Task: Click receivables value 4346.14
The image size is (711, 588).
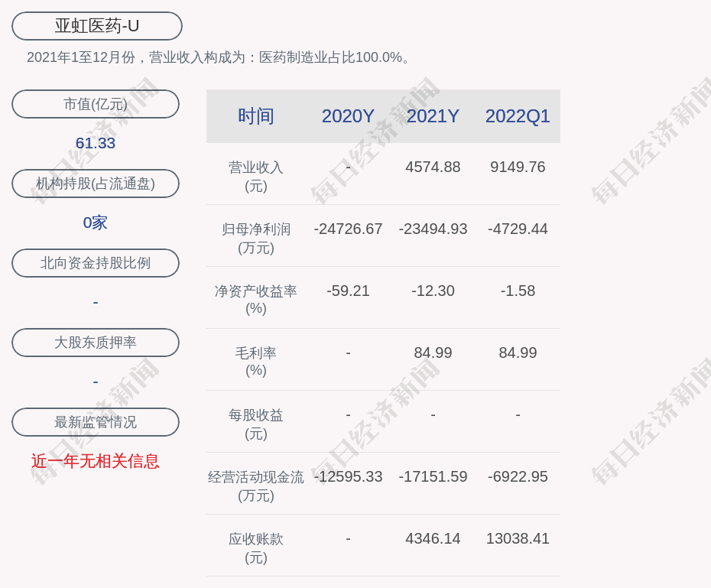Action: pyautogui.click(x=433, y=538)
